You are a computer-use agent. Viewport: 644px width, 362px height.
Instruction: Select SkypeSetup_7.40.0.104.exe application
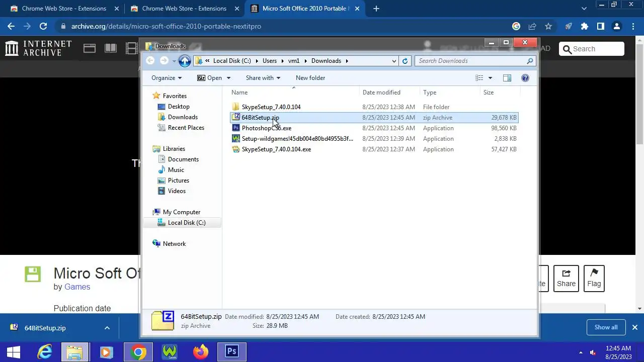click(276, 149)
